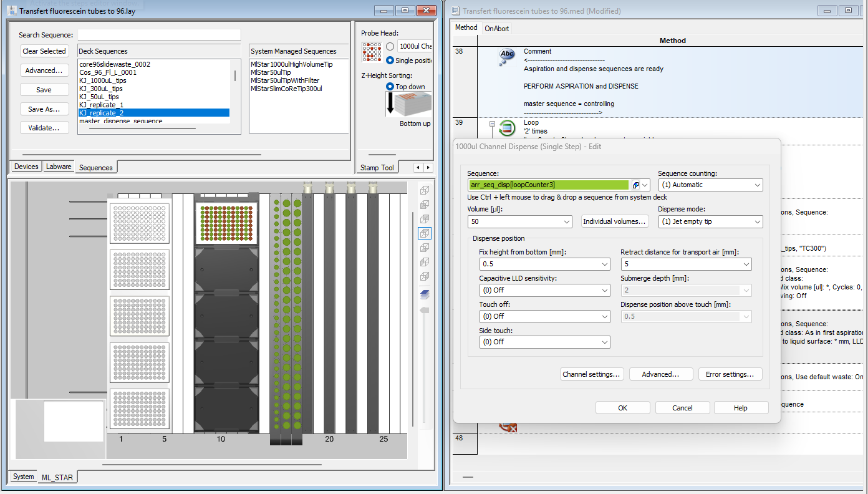Open Channel settings... in dispense dialog
868x494 pixels.
click(592, 374)
